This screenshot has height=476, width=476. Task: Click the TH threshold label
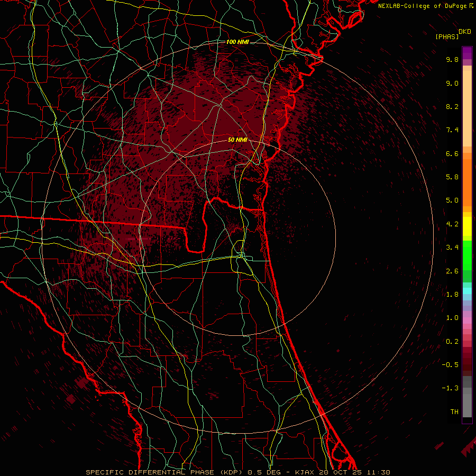coord(454,412)
